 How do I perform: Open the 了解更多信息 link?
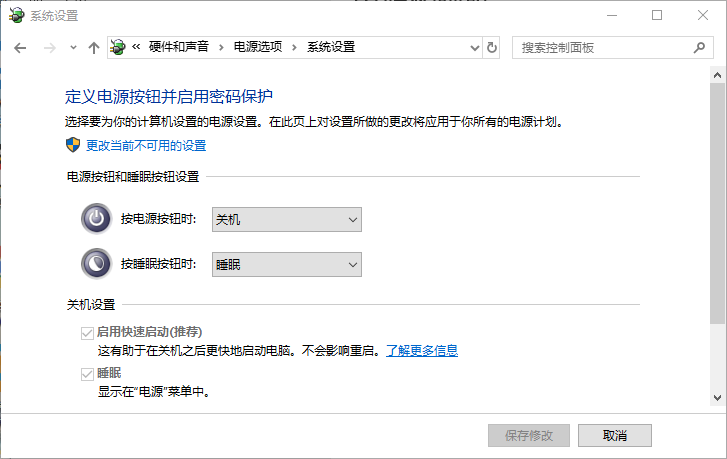422,351
